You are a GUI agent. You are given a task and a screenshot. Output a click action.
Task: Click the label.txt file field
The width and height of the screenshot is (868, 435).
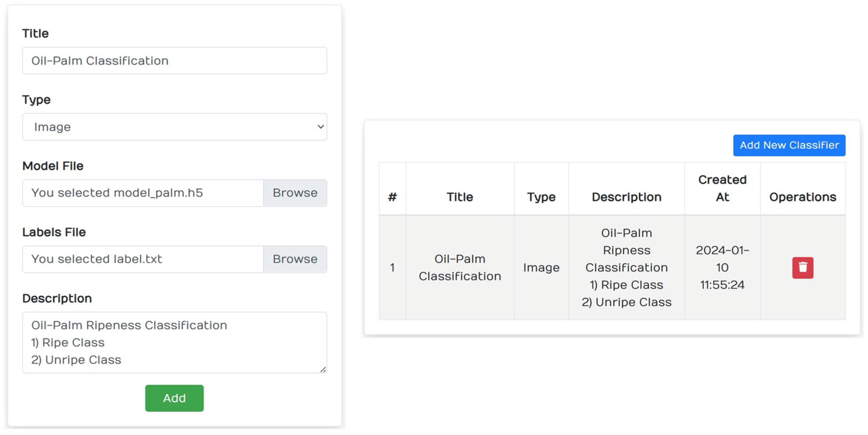(143, 259)
